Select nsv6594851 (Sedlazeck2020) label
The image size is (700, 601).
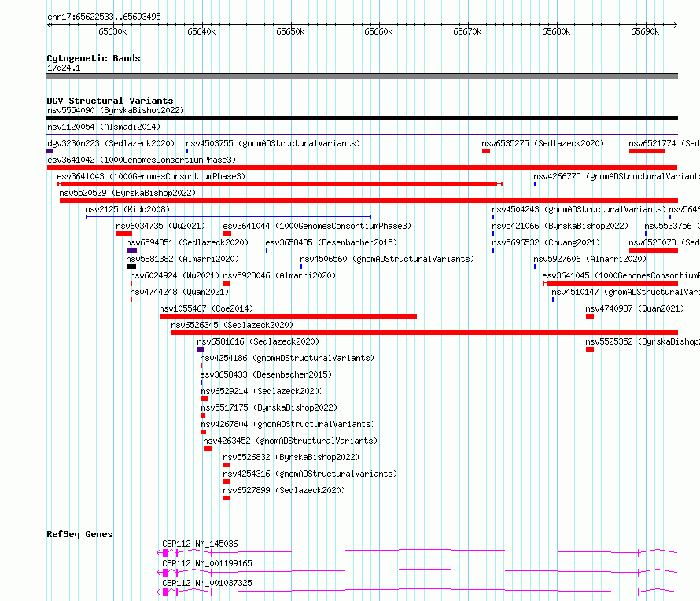(187, 242)
